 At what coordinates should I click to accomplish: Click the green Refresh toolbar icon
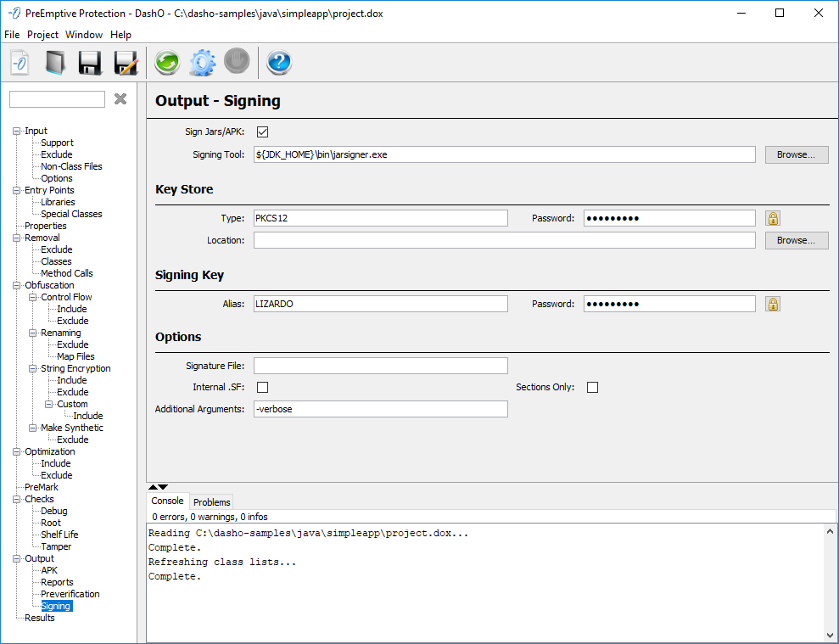click(x=167, y=63)
